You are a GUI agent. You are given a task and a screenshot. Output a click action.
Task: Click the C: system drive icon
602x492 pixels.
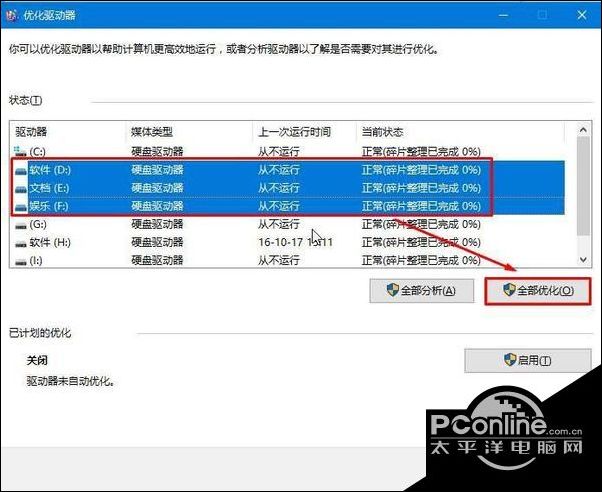point(20,151)
